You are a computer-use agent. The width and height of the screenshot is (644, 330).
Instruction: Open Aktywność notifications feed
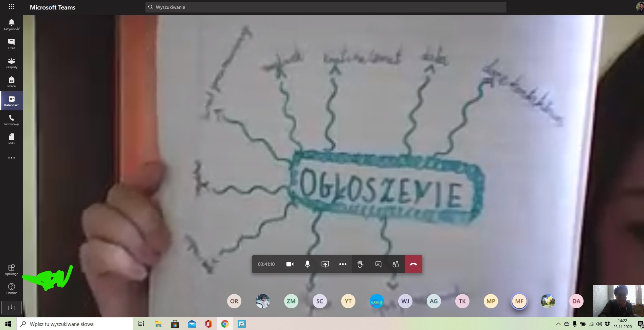12,25
